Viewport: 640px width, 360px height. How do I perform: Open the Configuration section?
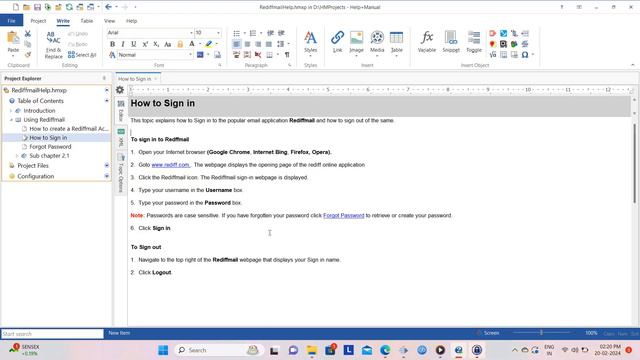[36, 176]
